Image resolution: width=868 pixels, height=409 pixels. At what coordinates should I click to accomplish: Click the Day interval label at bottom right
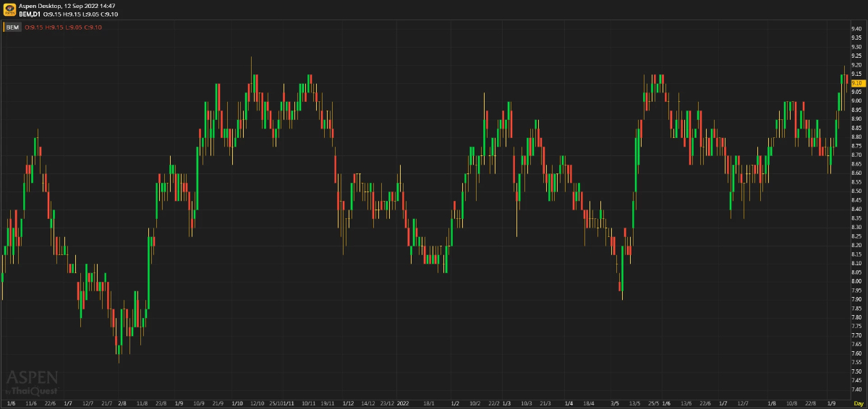click(x=858, y=402)
